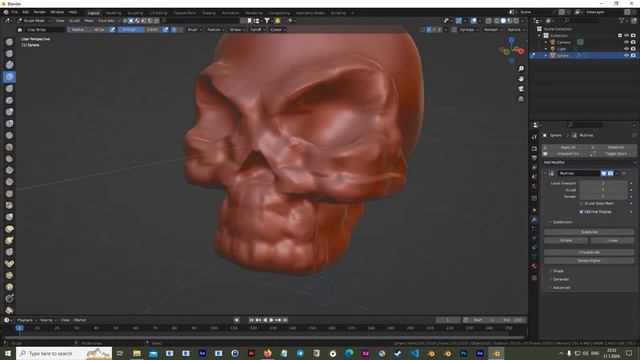Image resolution: width=640 pixels, height=360 pixels.
Task: Click the Multires modifier name field
Action: (x=578, y=173)
